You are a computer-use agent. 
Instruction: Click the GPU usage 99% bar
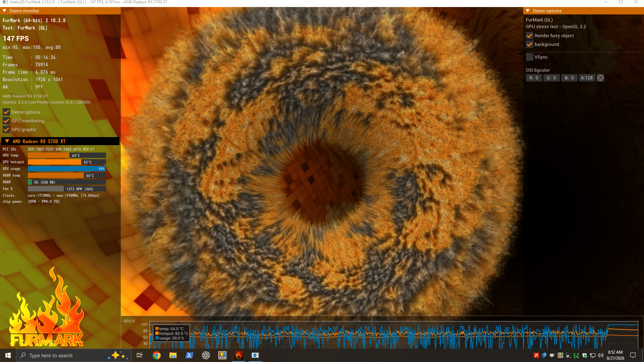pos(67,169)
